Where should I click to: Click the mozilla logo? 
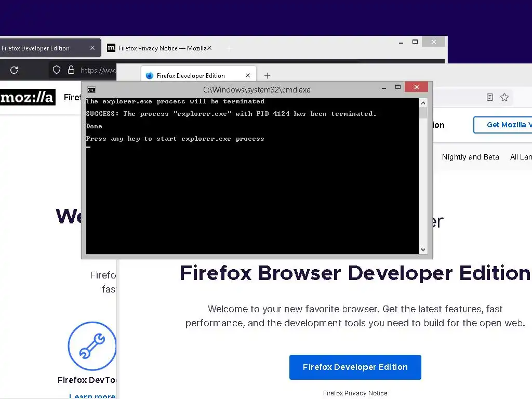(x=28, y=97)
